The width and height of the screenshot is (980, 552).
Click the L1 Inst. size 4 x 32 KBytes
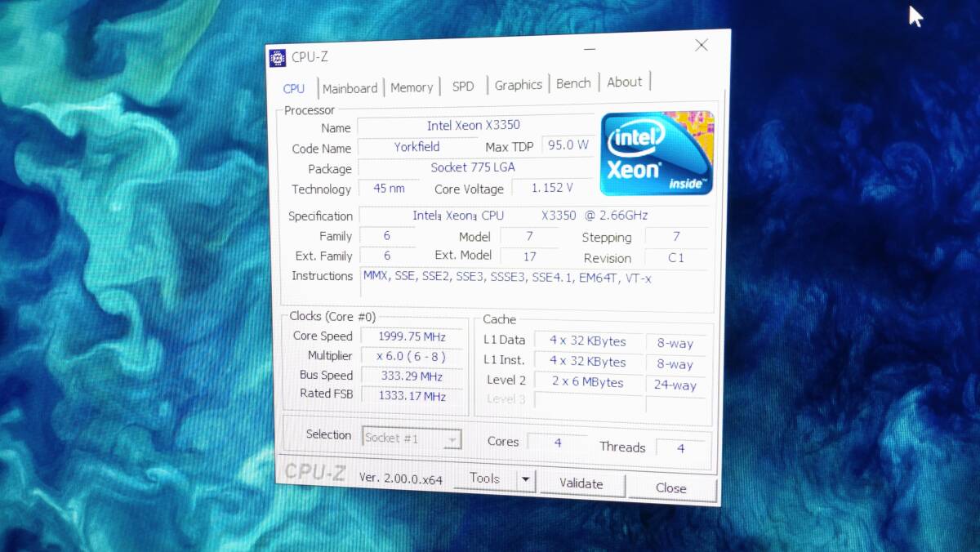coord(588,362)
